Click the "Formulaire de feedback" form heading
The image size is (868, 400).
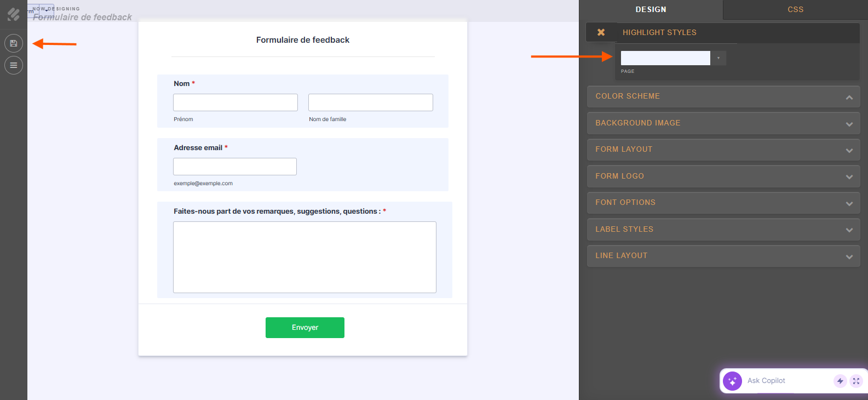[x=303, y=40]
